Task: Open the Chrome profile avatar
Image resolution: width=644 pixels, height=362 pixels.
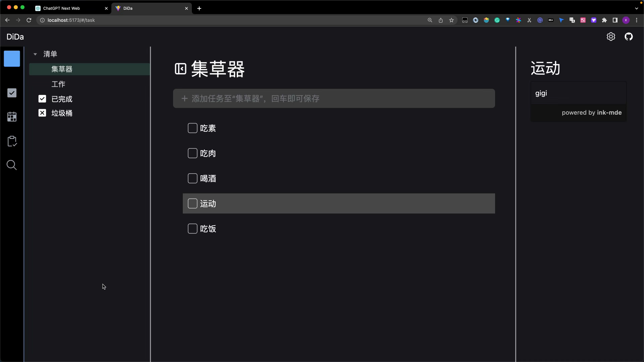Action: (x=626, y=20)
